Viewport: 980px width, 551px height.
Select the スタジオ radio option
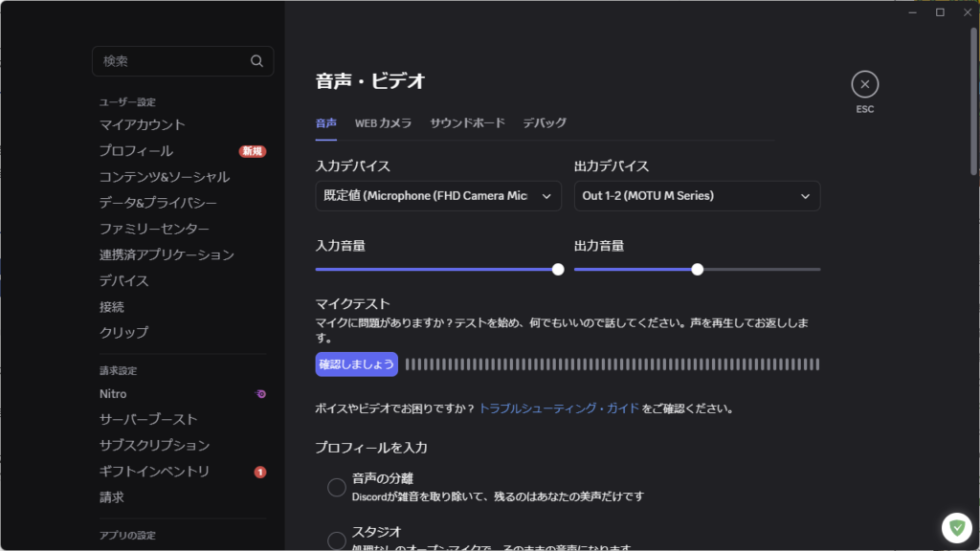(x=337, y=538)
